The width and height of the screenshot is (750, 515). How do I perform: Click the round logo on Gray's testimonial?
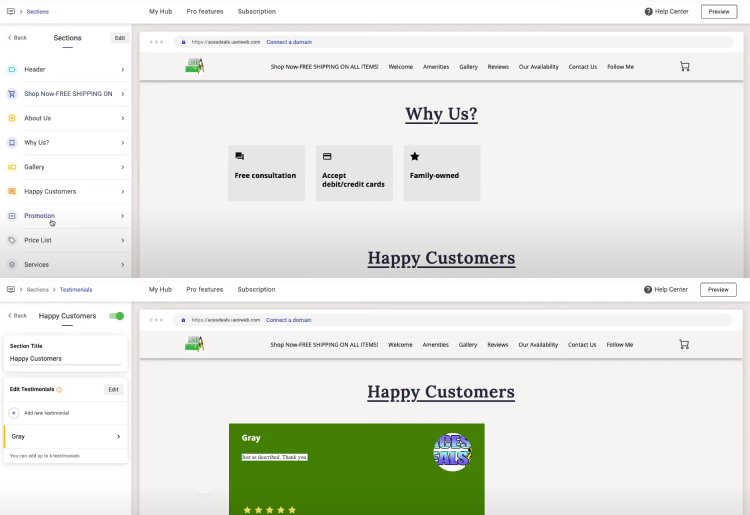[452, 452]
